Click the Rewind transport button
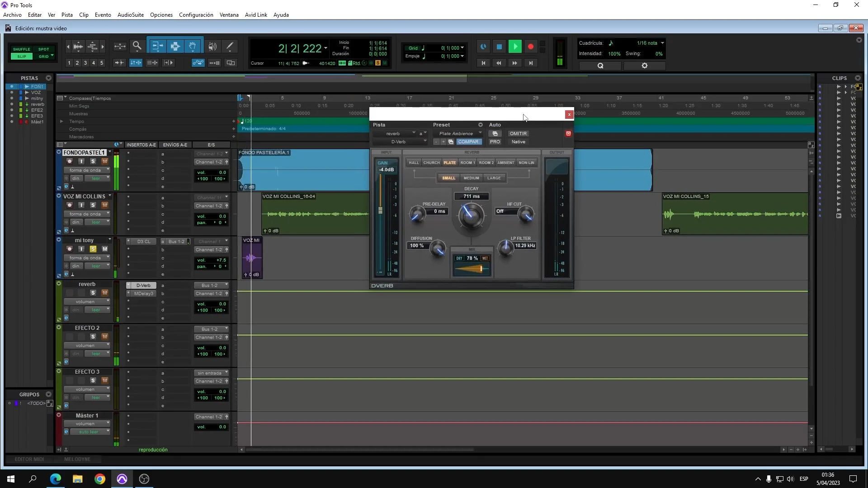The width and height of the screenshot is (868, 488). tap(499, 63)
